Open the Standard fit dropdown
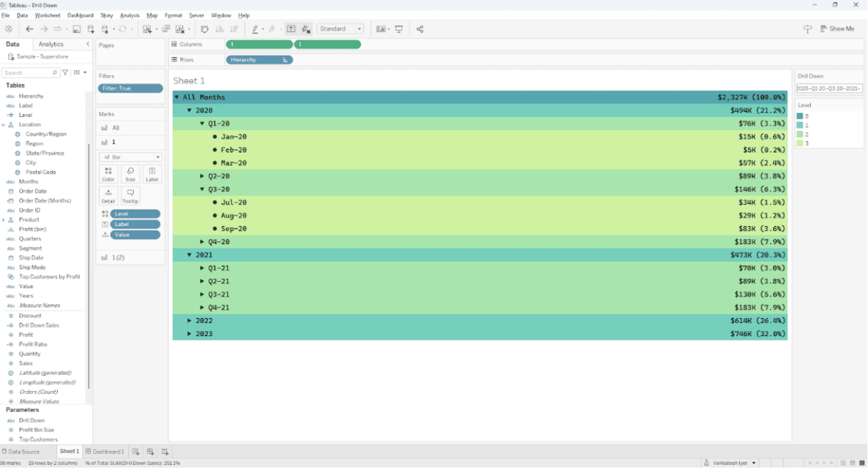 click(341, 29)
